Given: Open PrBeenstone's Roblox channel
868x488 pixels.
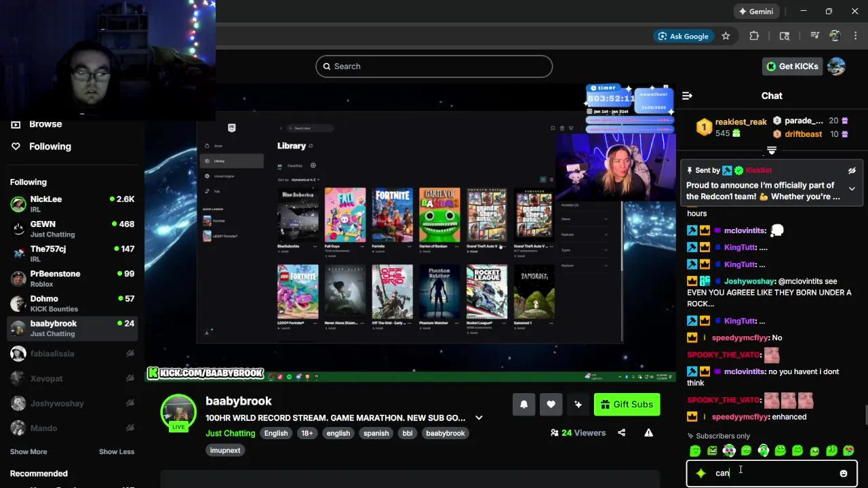Looking at the screenshot, I should [x=72, y=279].
